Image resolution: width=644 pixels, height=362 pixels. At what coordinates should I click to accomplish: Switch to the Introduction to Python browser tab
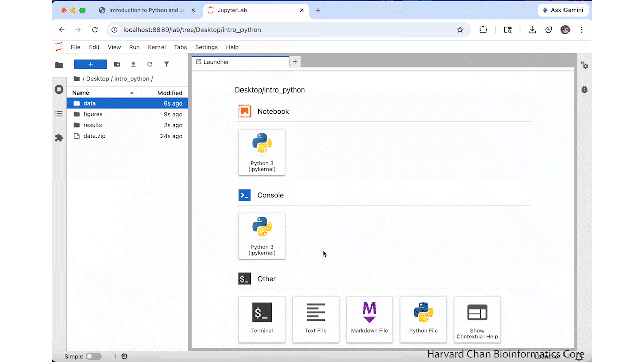click(x=146, y=10)
